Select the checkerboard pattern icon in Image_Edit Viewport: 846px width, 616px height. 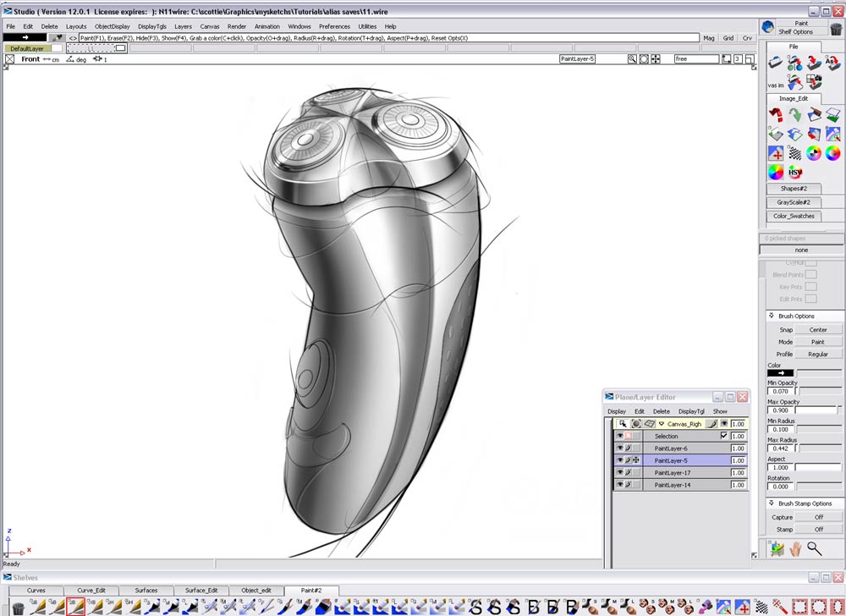(795, 153)
